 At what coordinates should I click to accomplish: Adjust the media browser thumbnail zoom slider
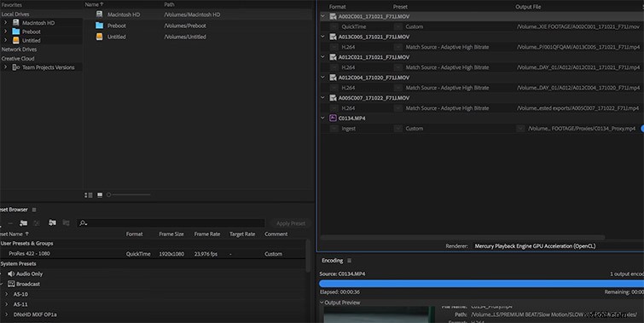[x=129, y=195]
